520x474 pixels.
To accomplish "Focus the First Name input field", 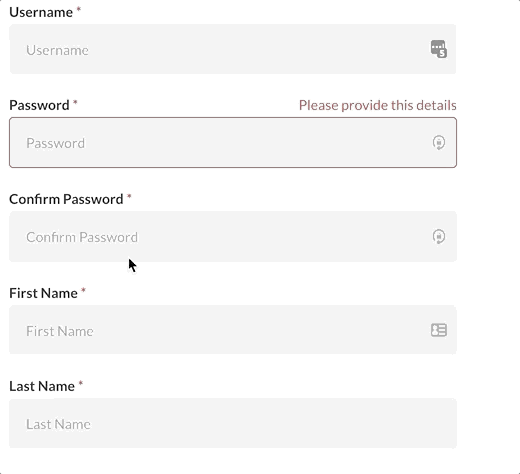I will click(x=233, y=330).
